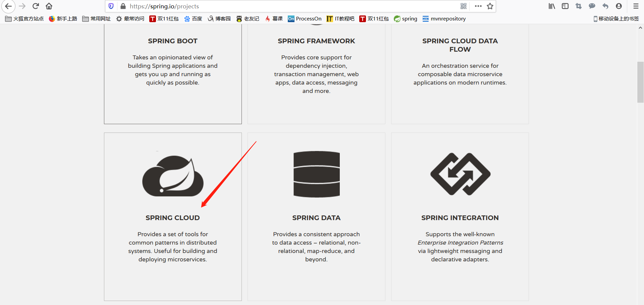Go back with the browser back arrow

8,6
